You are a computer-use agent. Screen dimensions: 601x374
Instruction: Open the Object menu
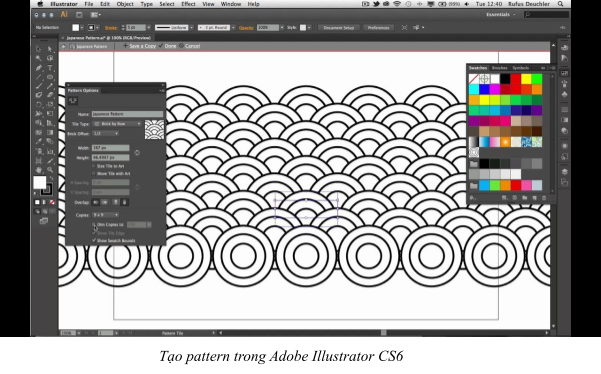point(125,4)
